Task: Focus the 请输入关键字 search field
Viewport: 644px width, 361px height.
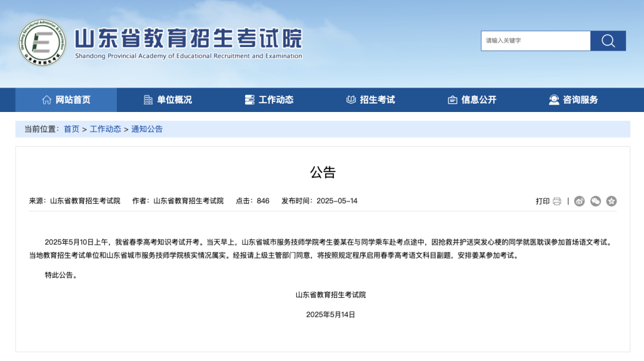Action: coord(535,41)
